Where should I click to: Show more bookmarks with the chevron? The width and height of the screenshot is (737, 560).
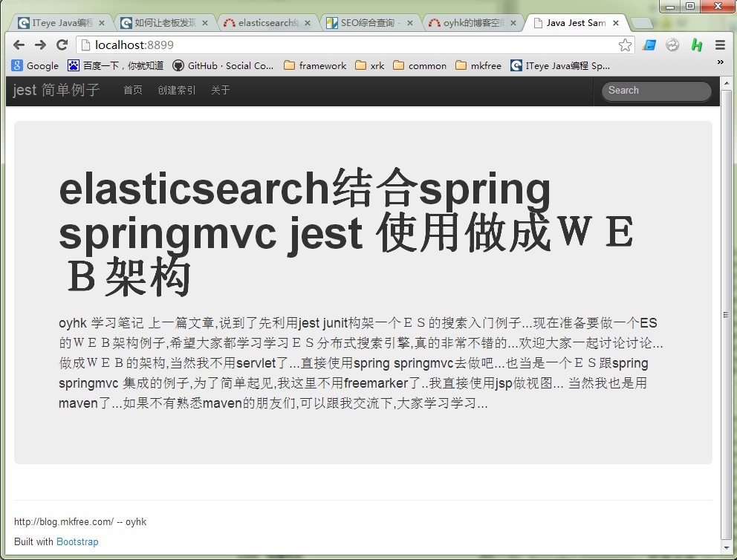(720, 62)
